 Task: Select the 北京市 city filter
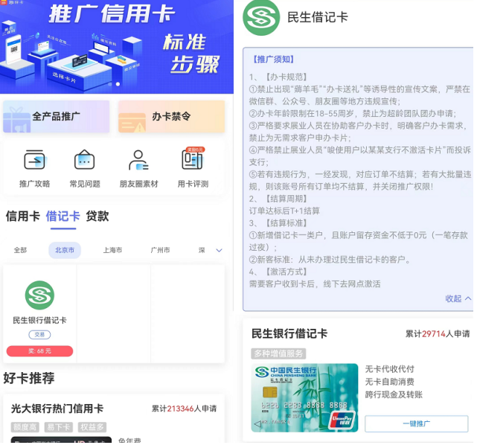(x=65, y=251)
